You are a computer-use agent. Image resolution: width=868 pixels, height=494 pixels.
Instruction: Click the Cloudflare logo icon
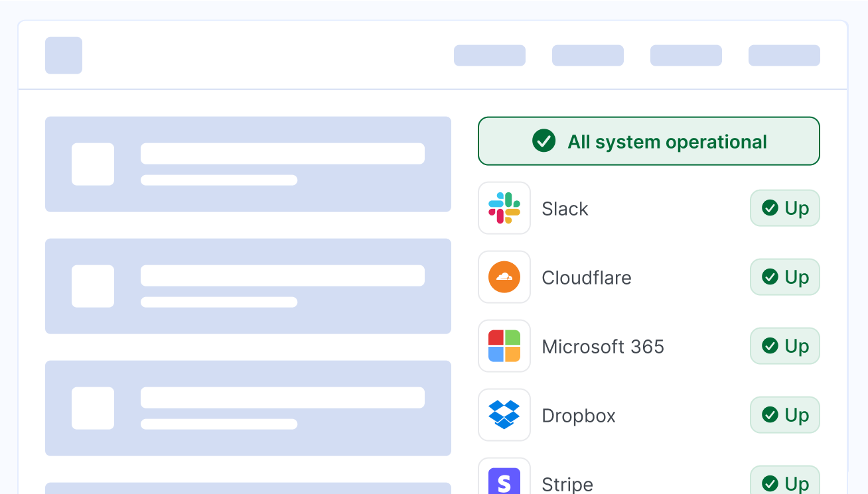504,277
